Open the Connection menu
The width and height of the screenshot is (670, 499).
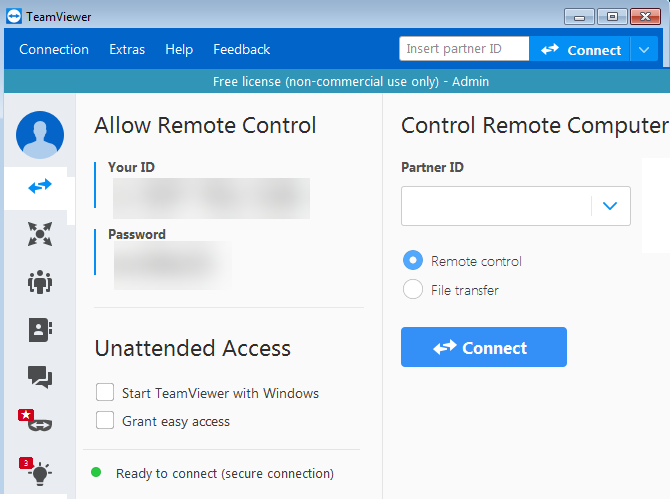pyautogui.click(x=54, y=49)
